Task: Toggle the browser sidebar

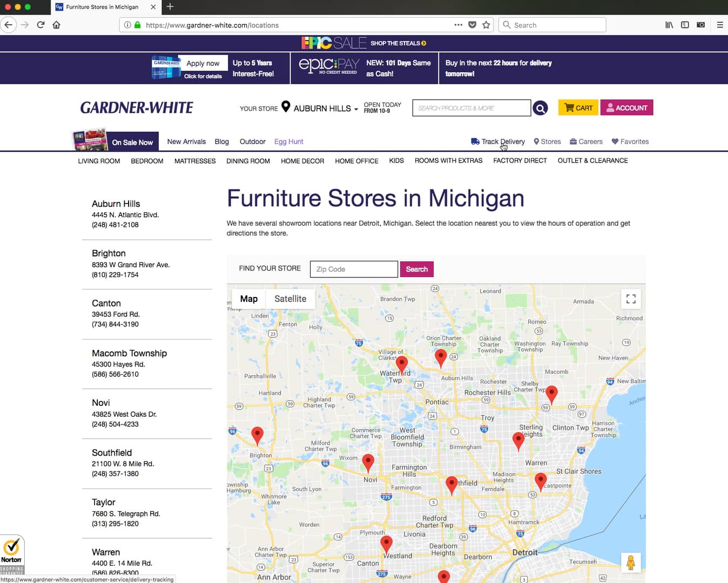Action: [685, 25]
